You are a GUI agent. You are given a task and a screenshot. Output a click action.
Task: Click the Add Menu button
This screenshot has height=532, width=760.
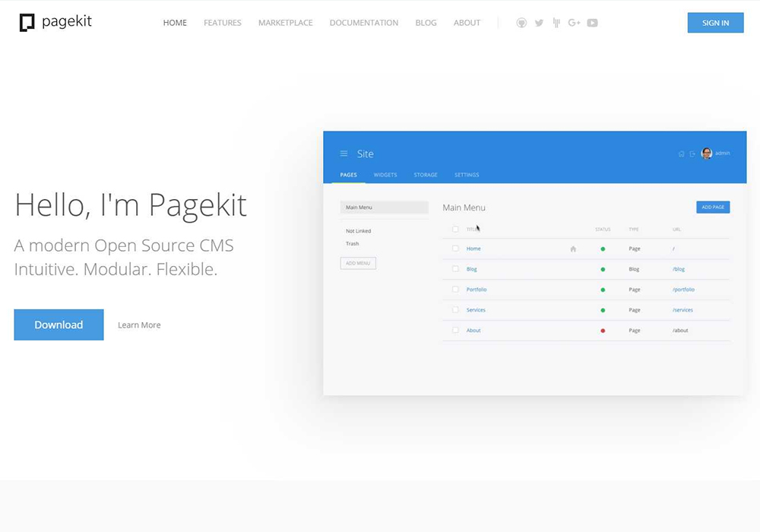point(358,263)
